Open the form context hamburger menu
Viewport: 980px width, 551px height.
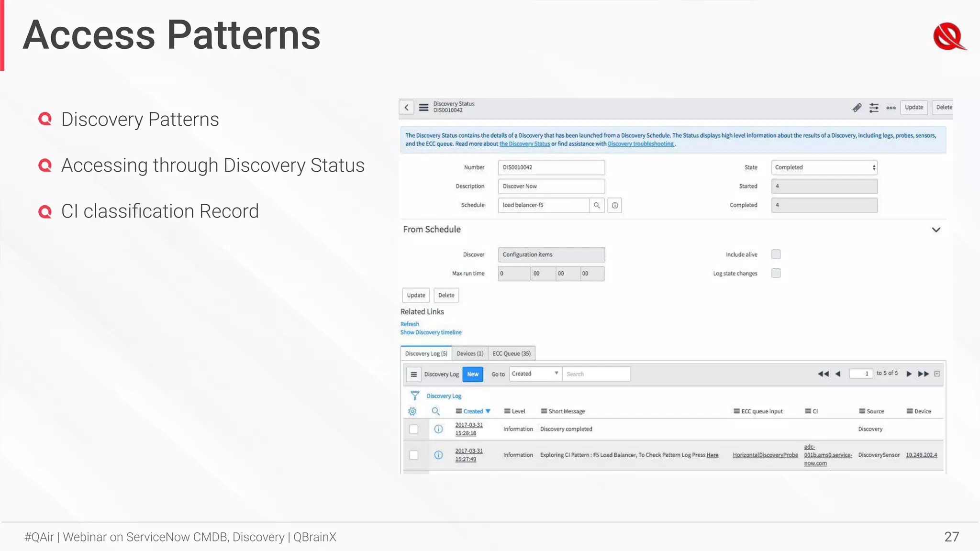tap(423, 108)
